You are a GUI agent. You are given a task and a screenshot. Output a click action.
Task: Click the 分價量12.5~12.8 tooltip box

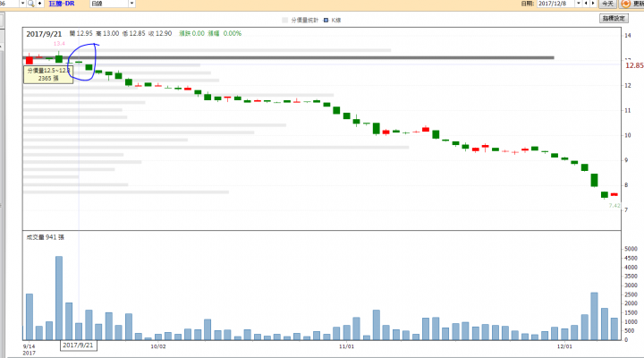48,74
